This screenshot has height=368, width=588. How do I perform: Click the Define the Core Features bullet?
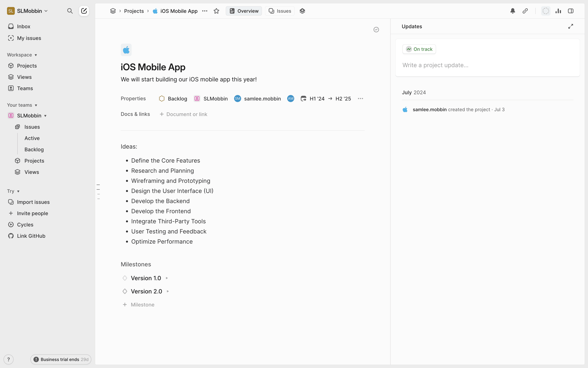point(165,161)
